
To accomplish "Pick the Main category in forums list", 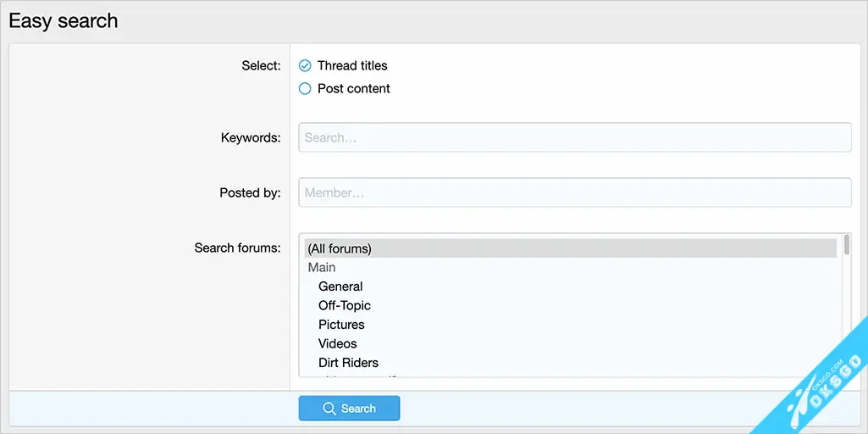I will 322,267.
